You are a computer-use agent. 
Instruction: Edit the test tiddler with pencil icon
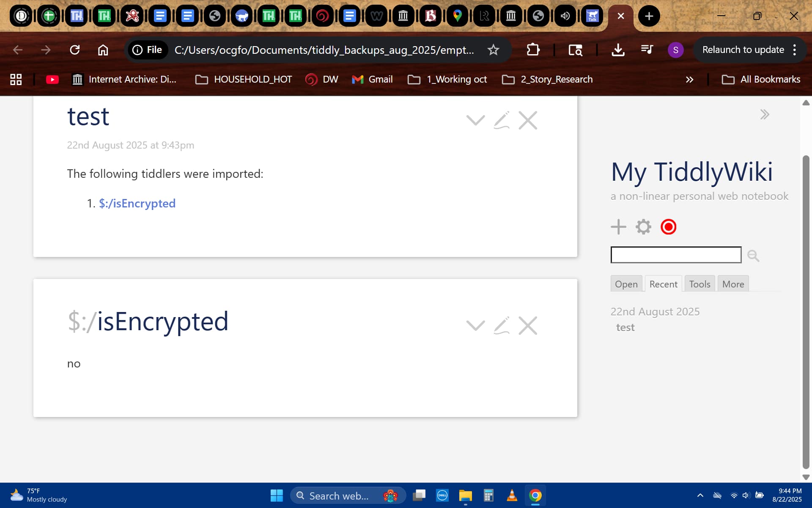coord(502,120)
